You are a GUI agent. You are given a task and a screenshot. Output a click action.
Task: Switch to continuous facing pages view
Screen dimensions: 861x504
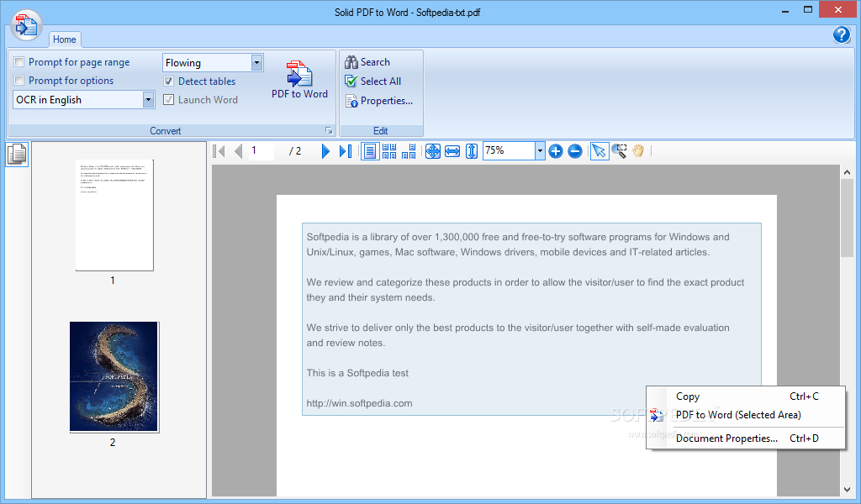[x=389, y=151]
